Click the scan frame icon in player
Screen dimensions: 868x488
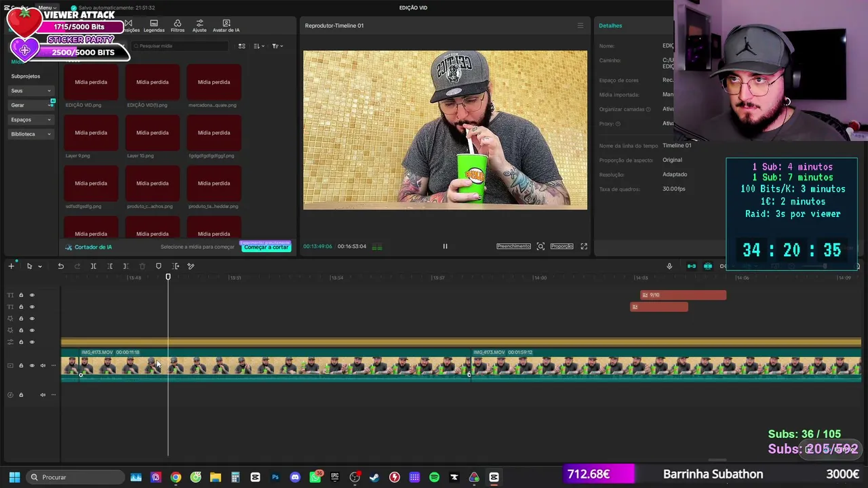(540, 246)
